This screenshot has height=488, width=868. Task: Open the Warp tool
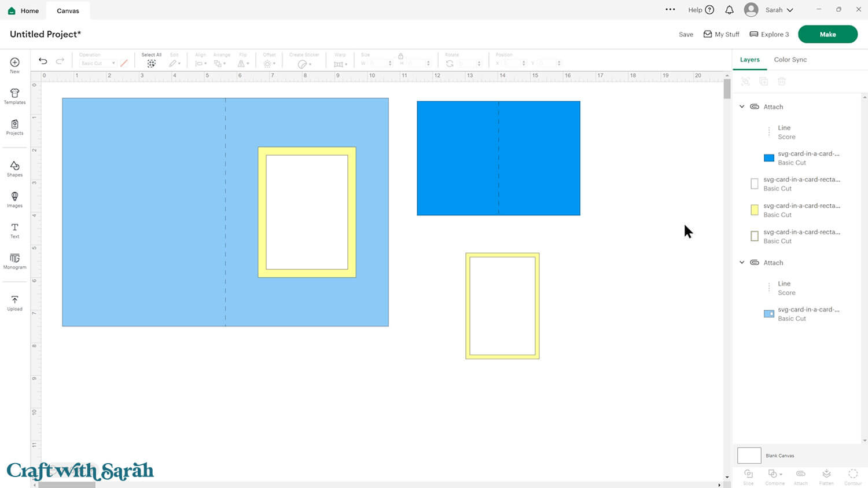340,60
